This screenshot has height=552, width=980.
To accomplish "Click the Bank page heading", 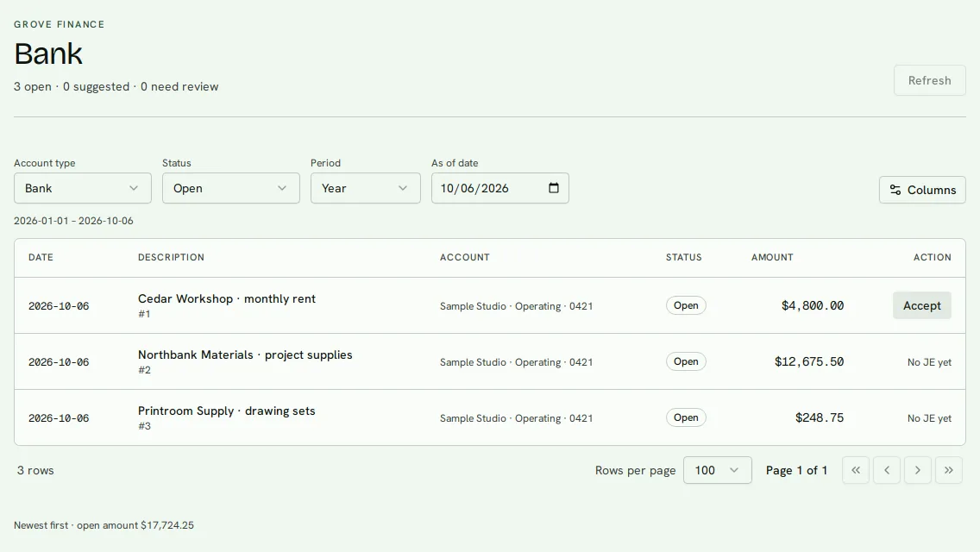I will coord(48,53).
